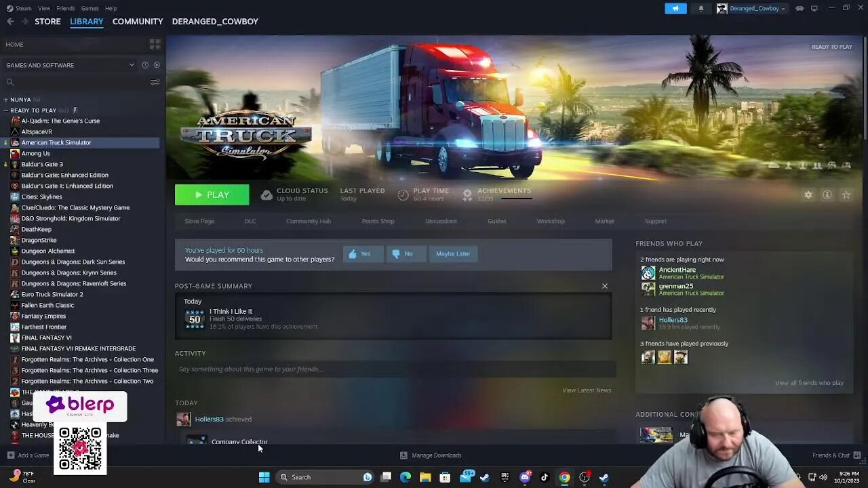Open the DLC link
This screenshot has width=868, height=488.
tap(250, 221)
